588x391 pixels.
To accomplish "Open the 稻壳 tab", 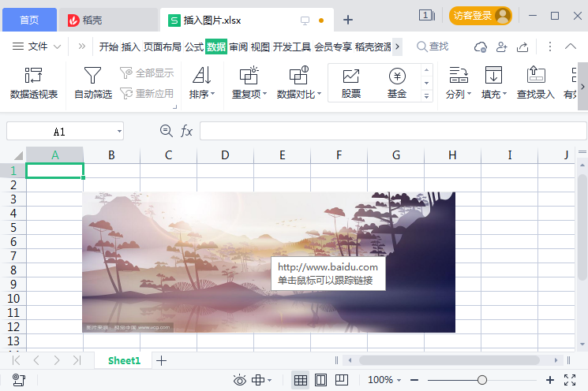I will (108, 20).
